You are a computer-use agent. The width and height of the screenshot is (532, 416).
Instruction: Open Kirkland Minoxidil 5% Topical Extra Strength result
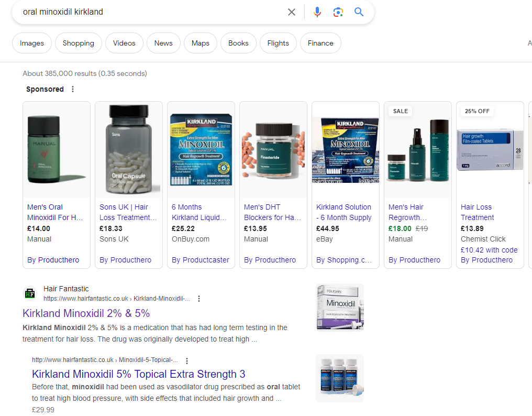138,374
